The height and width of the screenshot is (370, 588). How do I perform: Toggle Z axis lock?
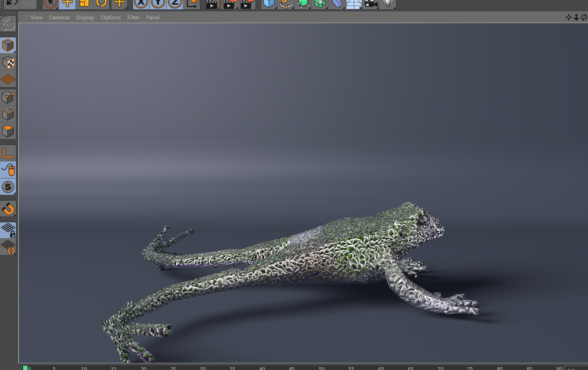point(174,3)
